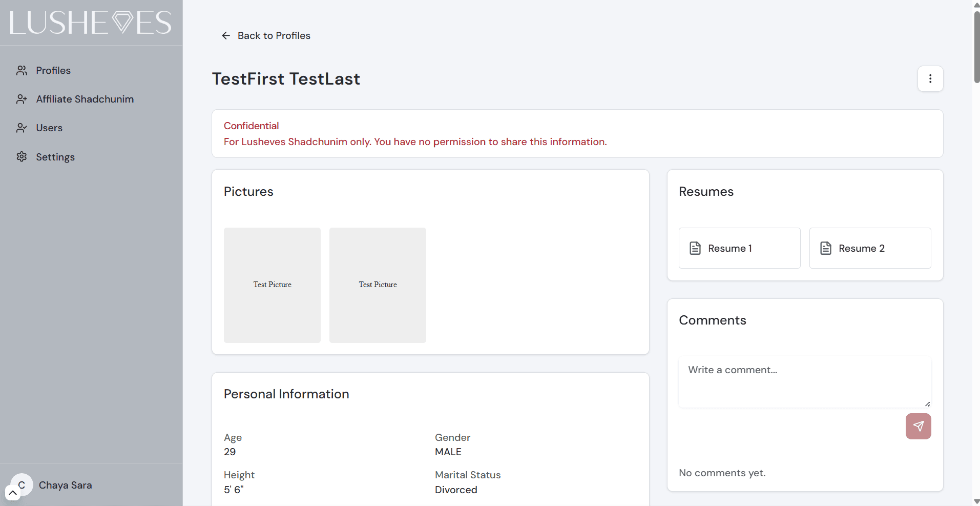Click the Lusheves logo

[x=91, y=23]
